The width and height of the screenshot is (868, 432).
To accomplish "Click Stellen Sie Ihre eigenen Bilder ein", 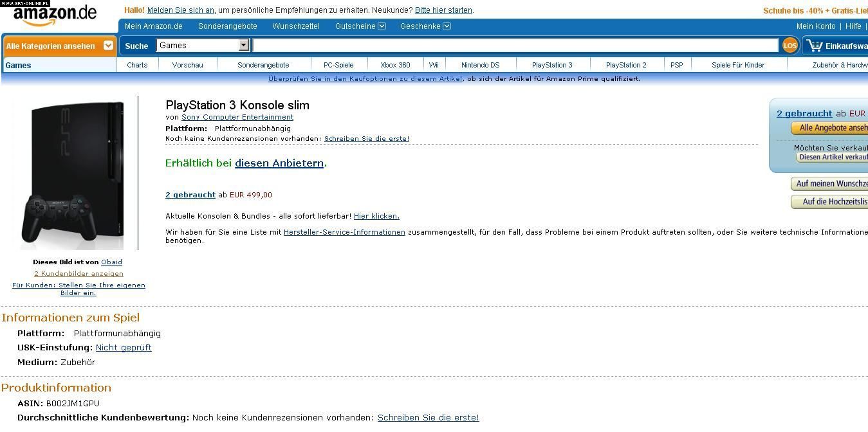I will [x=78, y=289].
